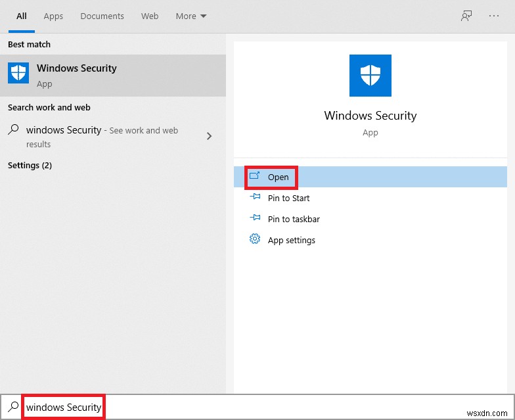Open the three-dot options menu

click(x=494, y=16)
